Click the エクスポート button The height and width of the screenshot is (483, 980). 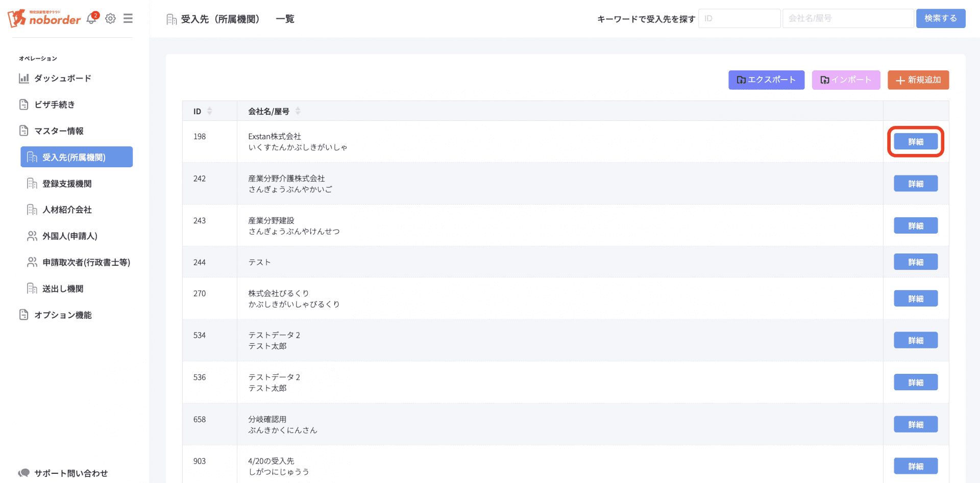(766, 80)
